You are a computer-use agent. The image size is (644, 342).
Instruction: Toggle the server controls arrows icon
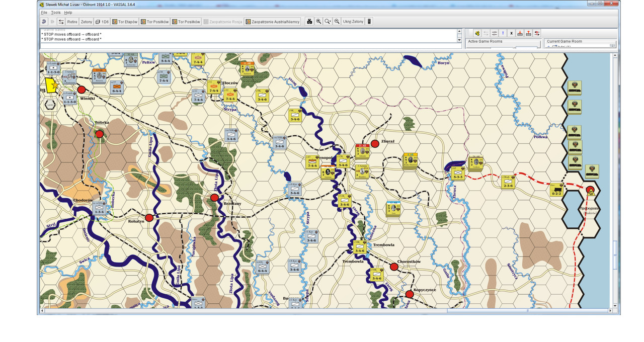(x=61, y=22)
